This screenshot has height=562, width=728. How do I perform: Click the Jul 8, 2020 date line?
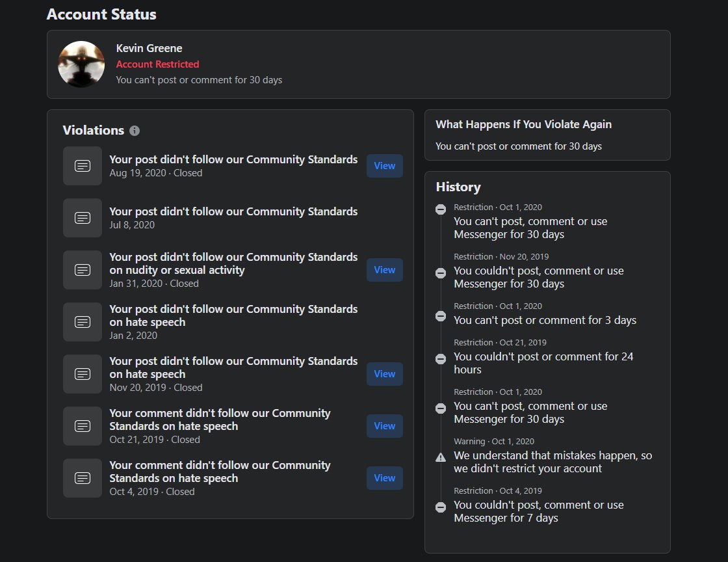132,225
